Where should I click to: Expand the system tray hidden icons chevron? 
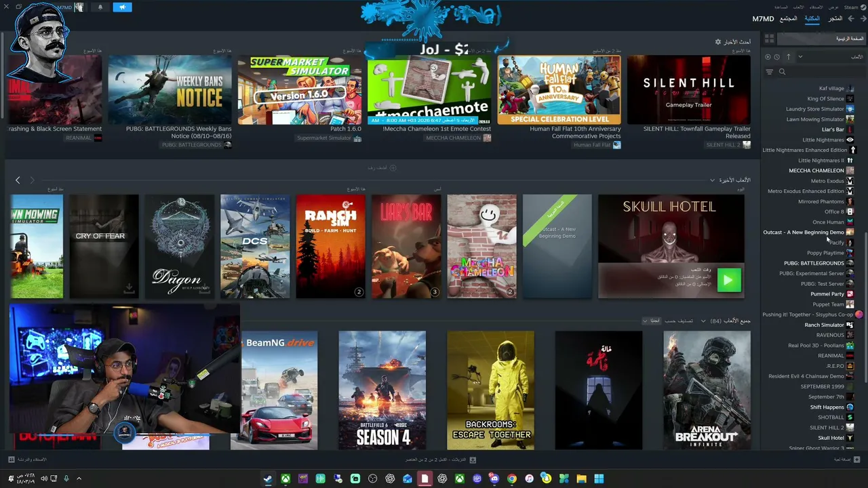pos(79,479)
